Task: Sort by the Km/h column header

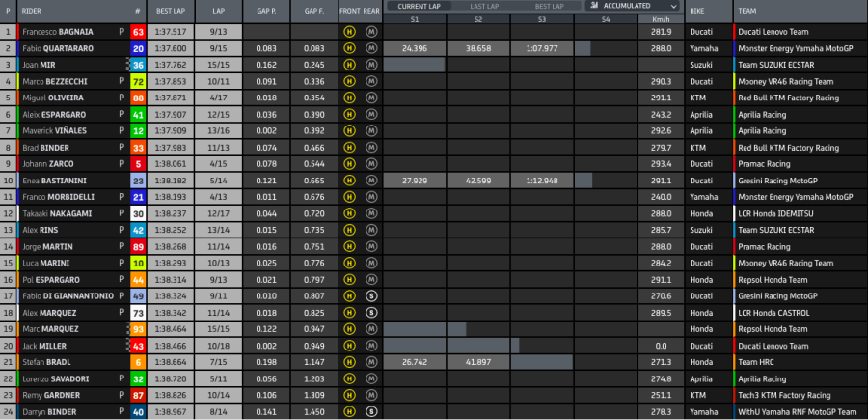Action: coord(661,18)
